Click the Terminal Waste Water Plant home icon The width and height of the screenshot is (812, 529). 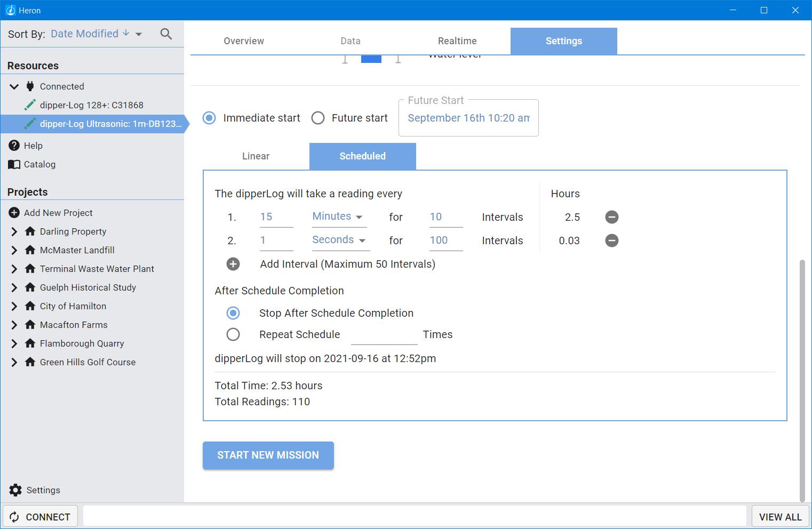(30, 269)
